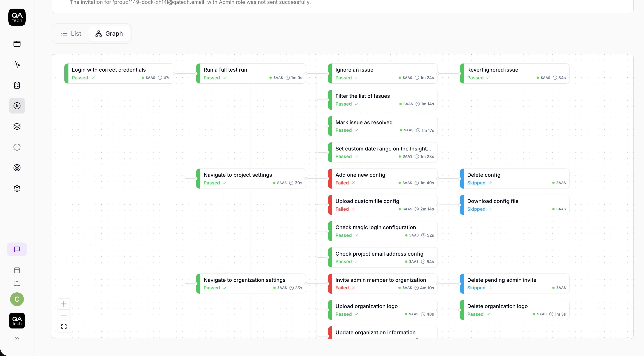Click the target bullseye sidebar icon

tap(17, 168)
